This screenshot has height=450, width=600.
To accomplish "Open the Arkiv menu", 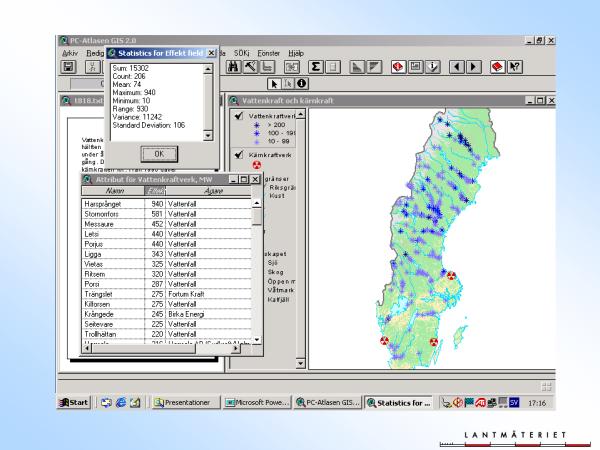I will pyautogui.click(x=70, y=52).
